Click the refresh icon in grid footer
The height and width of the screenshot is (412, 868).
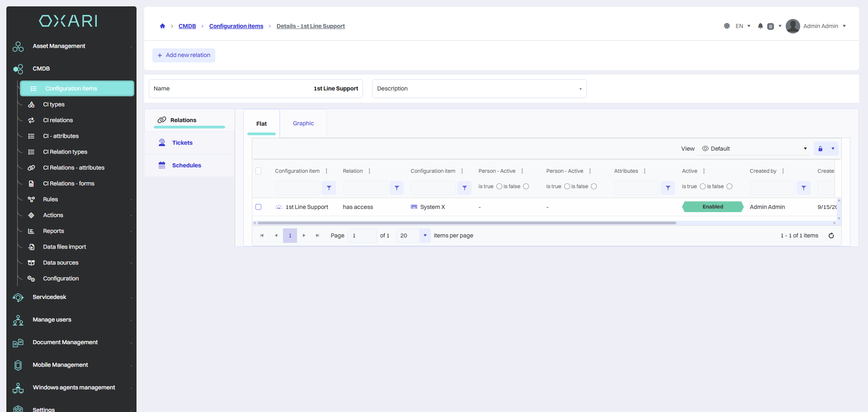point(831,236)
